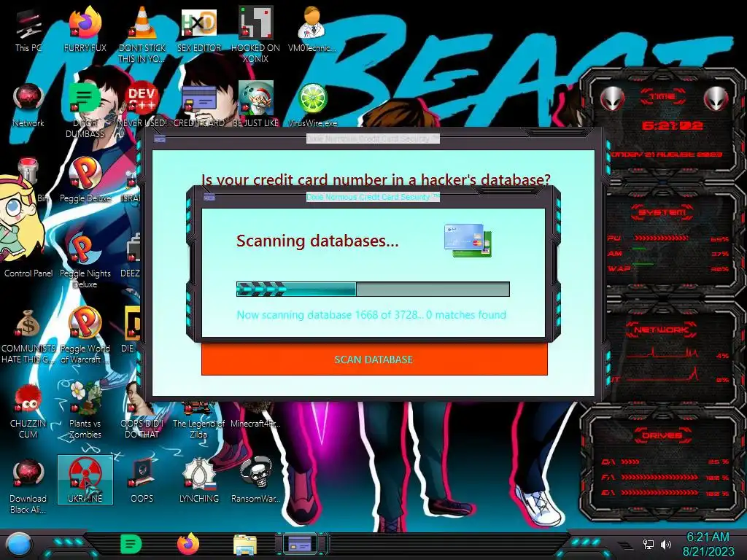Click the volume speaker tray icon
The height and width of the screenshot is (560, 747).
click(x=665, y=544)
